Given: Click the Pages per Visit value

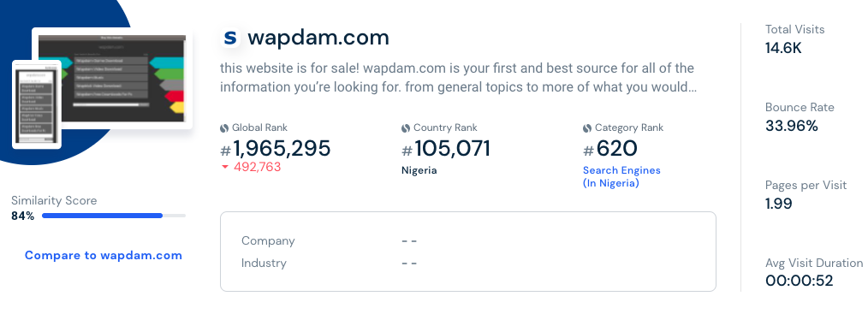Looking at the screenshot, I should click(x=779, y=204).
